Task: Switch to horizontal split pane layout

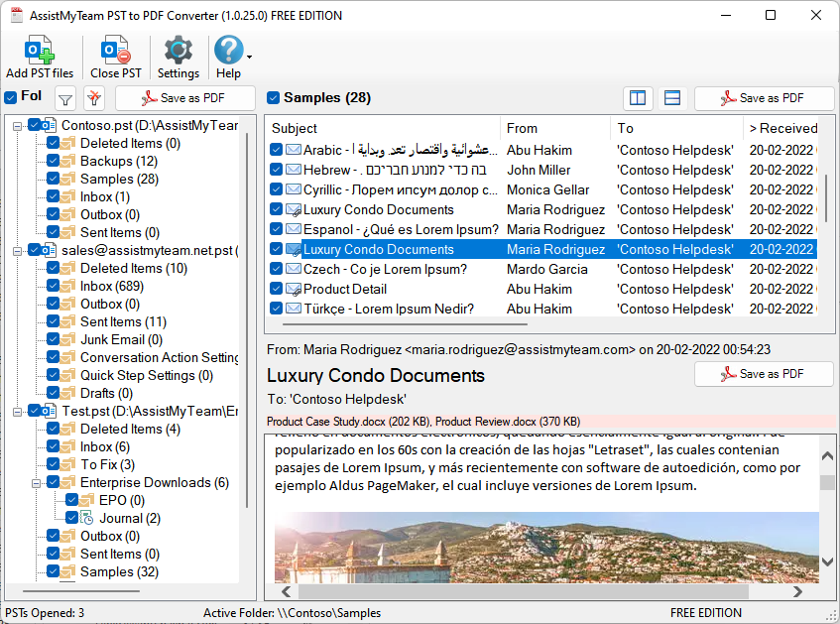Action: pyautogui.click(x=671, y=98)
